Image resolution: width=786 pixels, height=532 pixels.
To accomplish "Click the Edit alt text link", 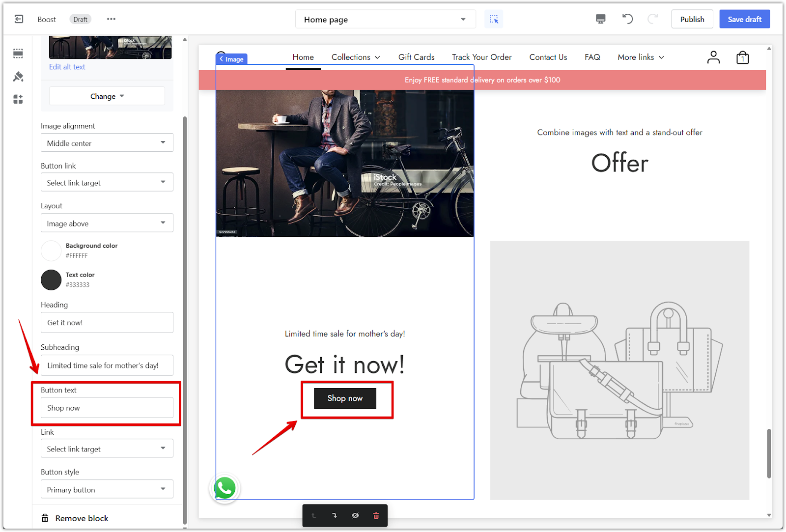I will [x=67, y=67].
